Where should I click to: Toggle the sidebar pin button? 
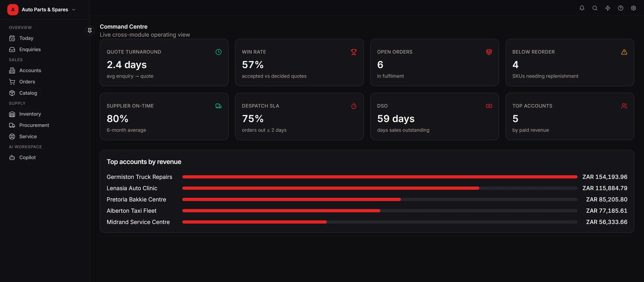point(90,30)
